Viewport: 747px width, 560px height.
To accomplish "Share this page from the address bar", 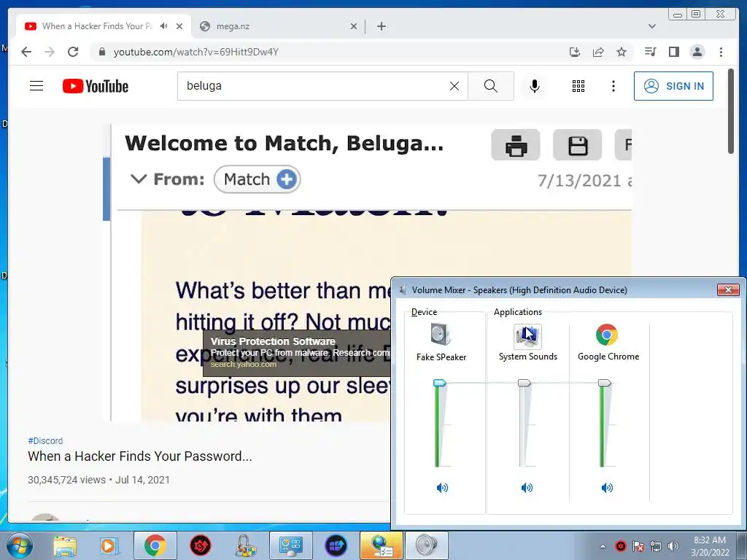I will [x=598, y=52].
